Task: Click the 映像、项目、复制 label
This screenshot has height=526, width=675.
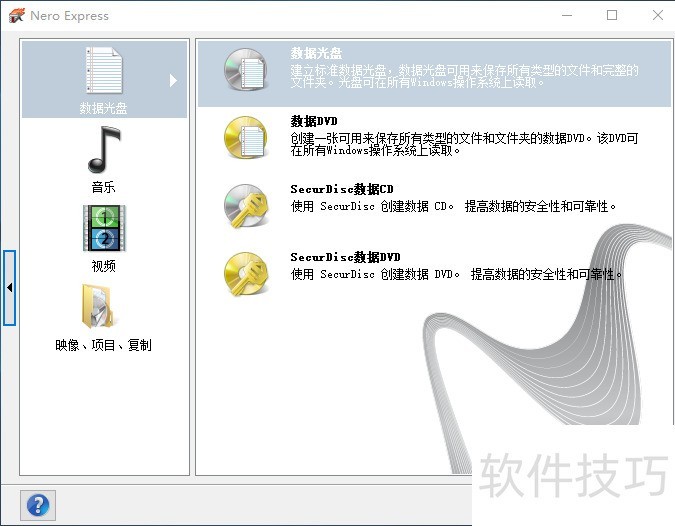Action: 103,345
